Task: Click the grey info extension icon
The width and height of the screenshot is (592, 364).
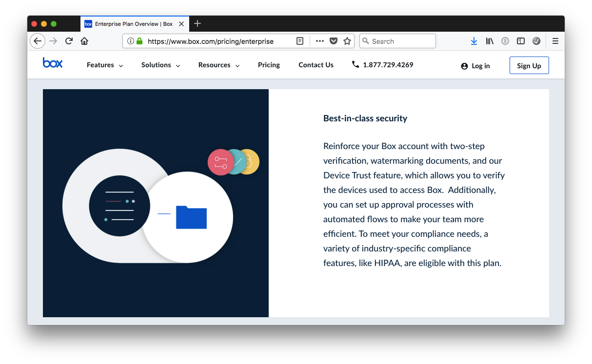Action: coord(505,41)
